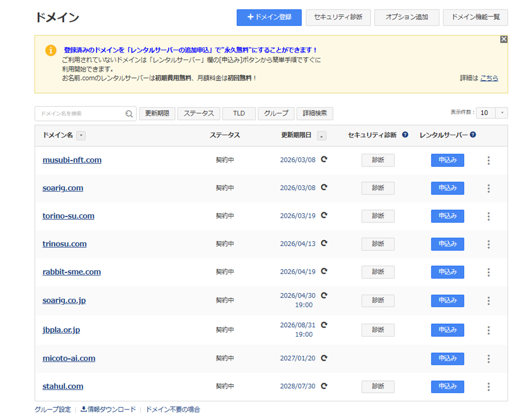Open the micoto-ai.com domain link
Viewport: 524px width, 420px height.
[69, 358]
